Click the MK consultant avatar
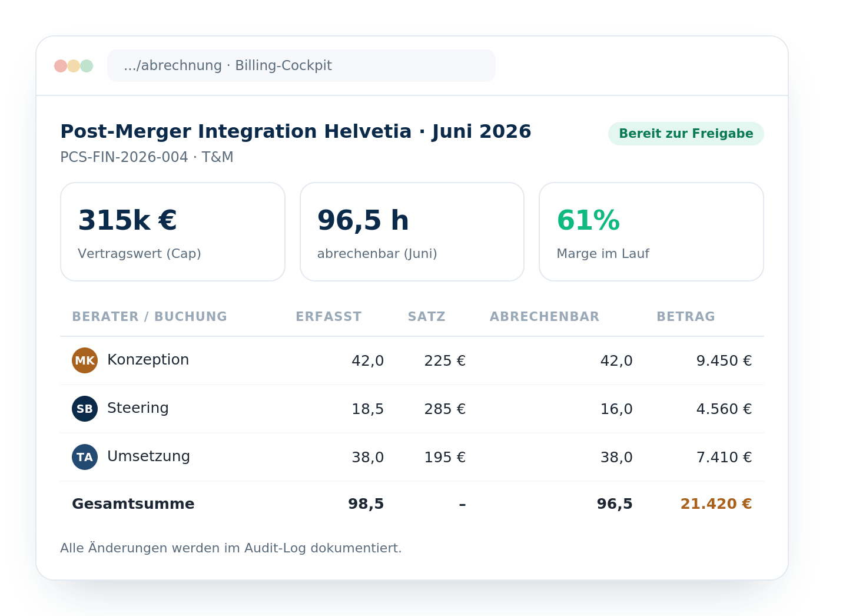846x616 pixels. click(85, 360)
